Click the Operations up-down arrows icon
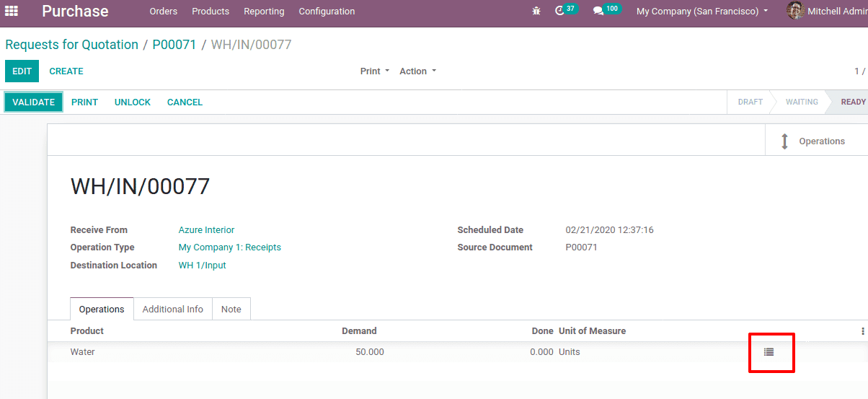Screen dimensions: 868x399 coord(784,141)
